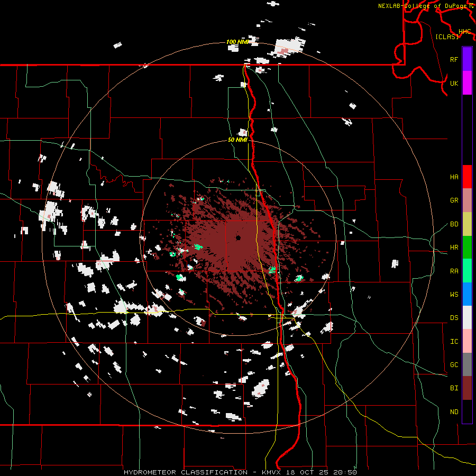Click the GC gray legend swatch
The width and height of the screenshot is (476, 476).
467,364
